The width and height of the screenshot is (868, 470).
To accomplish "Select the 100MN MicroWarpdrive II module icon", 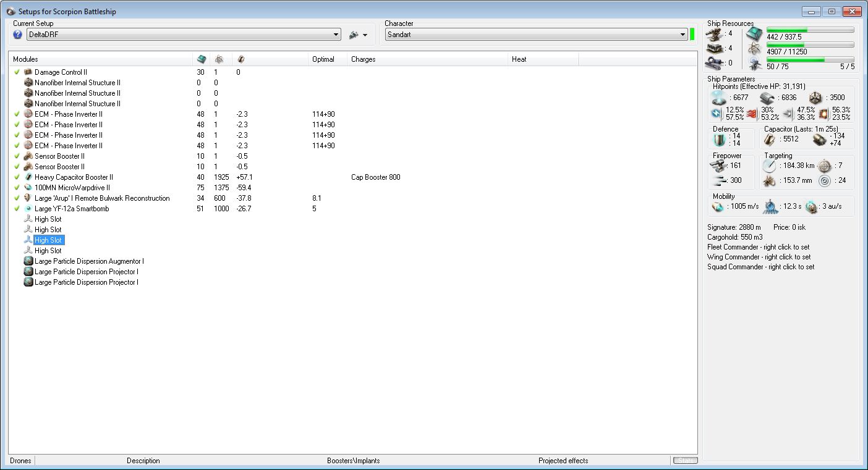I will point(28,188).
